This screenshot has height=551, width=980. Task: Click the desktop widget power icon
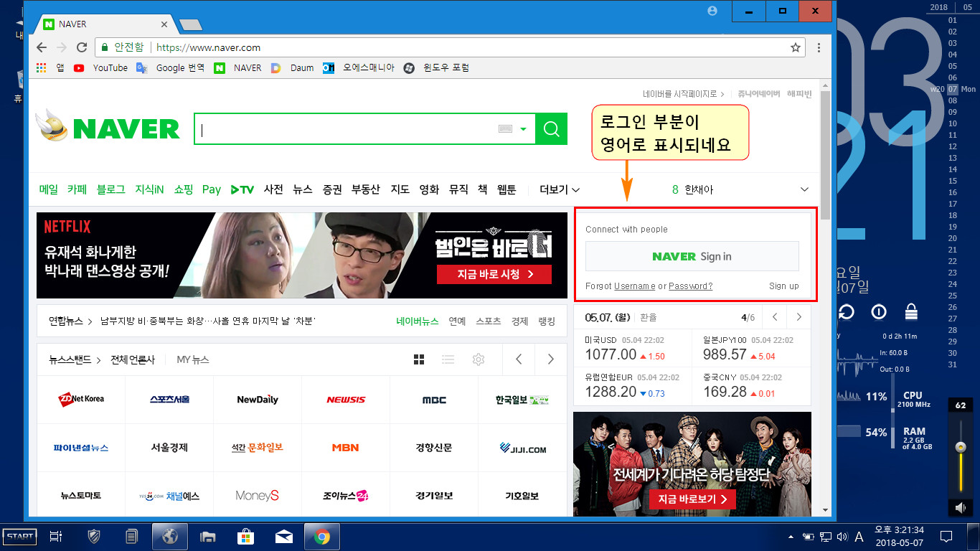[x=879, y=311]
